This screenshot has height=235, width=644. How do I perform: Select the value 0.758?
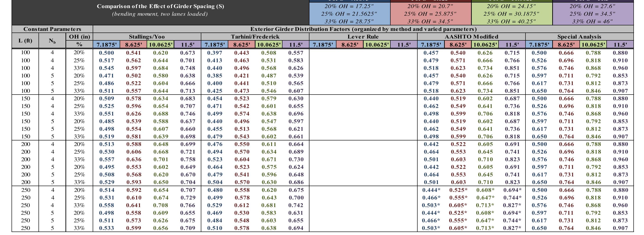[x=188, y=159]
